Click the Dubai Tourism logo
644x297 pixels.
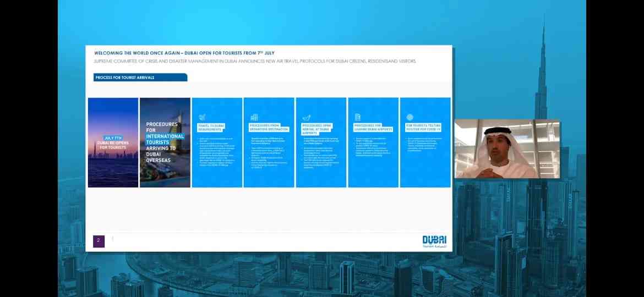tap(434, 241)
